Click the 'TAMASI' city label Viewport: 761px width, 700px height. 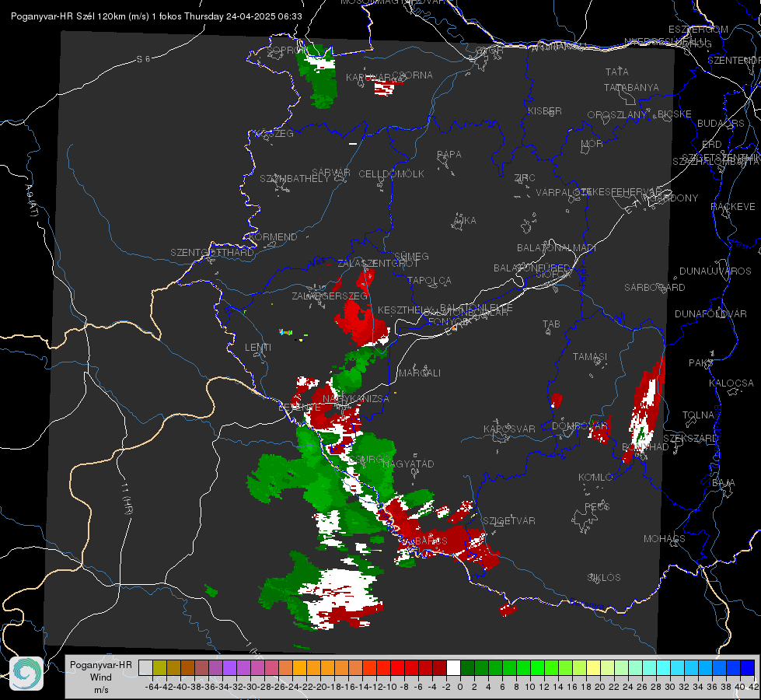[590, 356]
